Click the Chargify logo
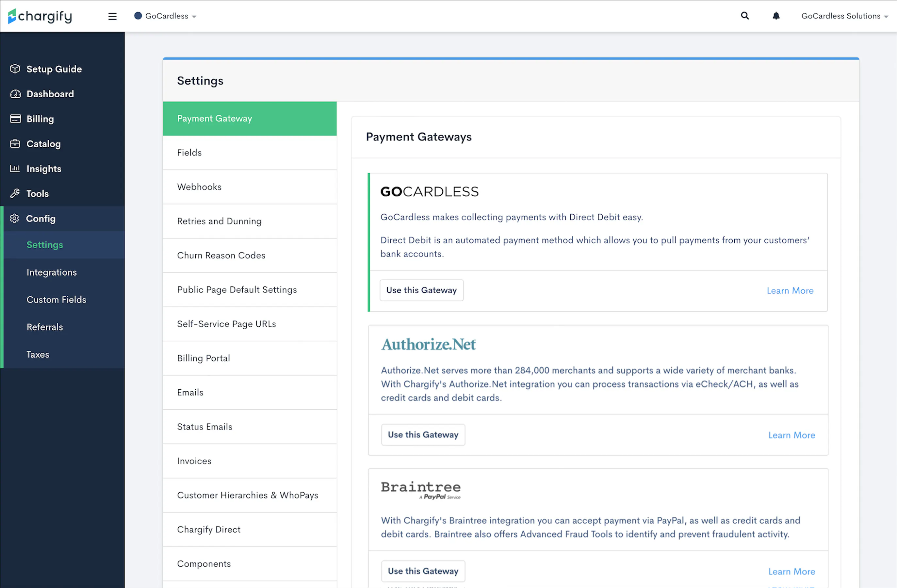This screenshot has height=588, width=897. coord(40,16)
